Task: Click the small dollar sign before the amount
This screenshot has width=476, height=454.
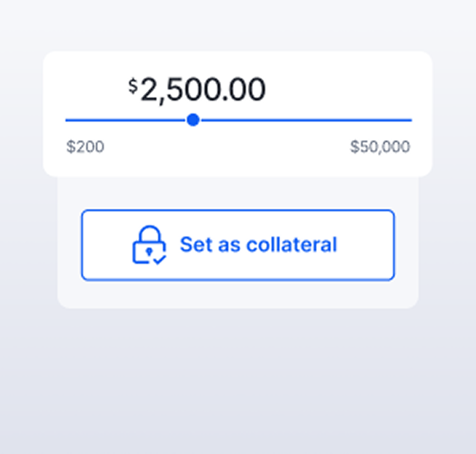Action: pyautogui.click(x=133, y=85)
